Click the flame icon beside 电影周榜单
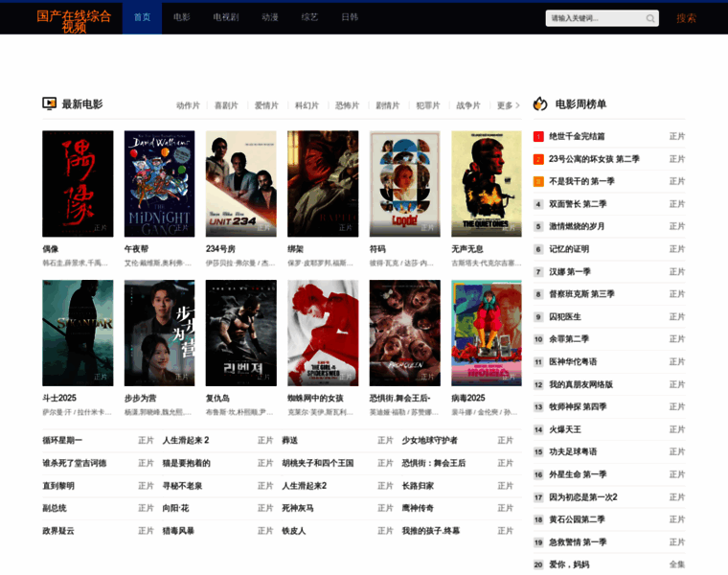728x575 pixels. 540,103
